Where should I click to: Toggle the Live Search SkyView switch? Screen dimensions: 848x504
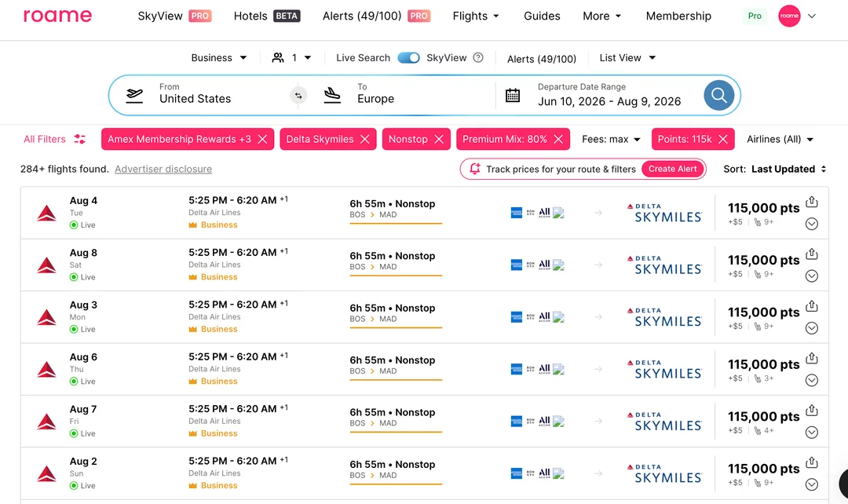[408, 57]
